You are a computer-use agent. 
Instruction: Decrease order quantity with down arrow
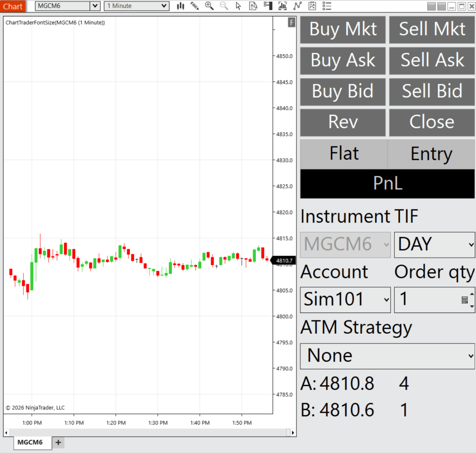coord(472,306)
